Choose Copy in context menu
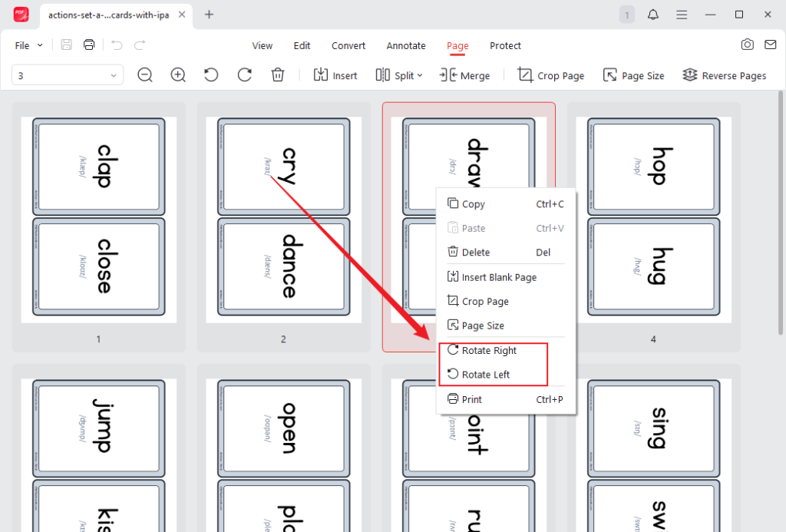 coord(506,203)
